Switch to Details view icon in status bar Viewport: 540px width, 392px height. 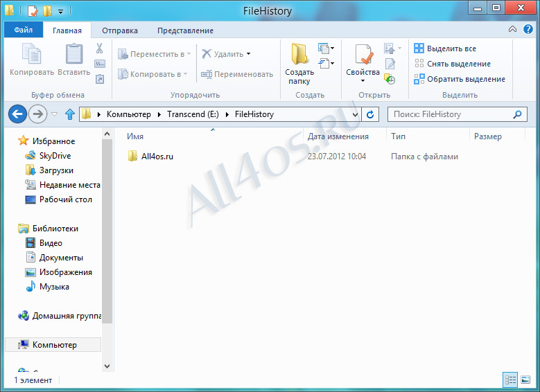click(510, 380)
